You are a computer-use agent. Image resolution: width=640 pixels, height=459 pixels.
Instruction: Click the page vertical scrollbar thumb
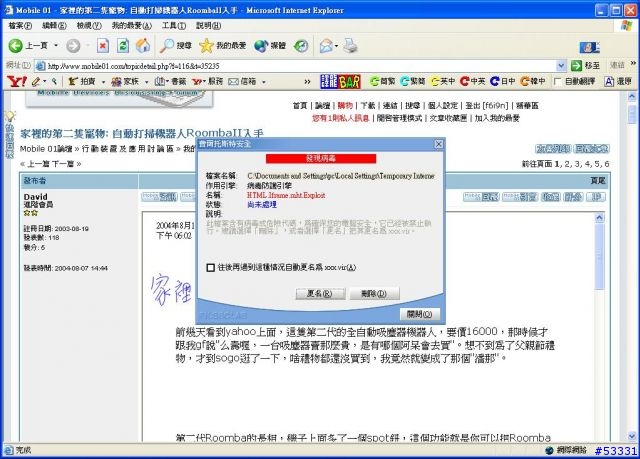(631, 114)
